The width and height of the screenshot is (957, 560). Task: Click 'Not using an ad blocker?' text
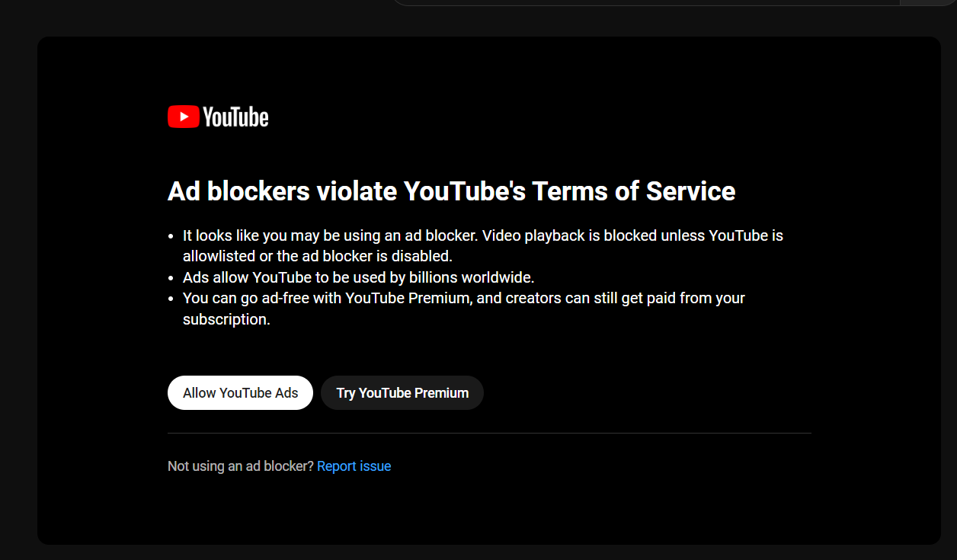coord(240,466)
